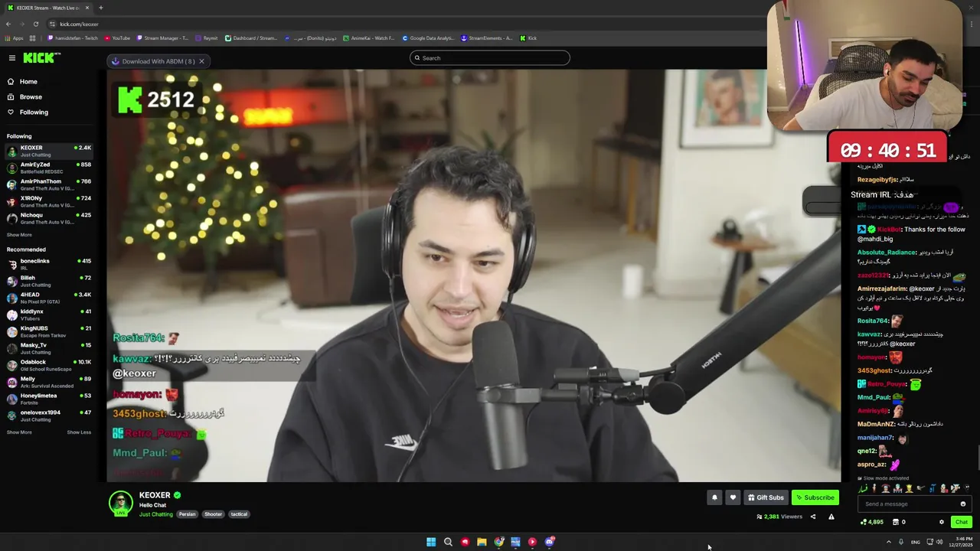Click the Kick logo
The image size is (980, 551).
[41, 57]
